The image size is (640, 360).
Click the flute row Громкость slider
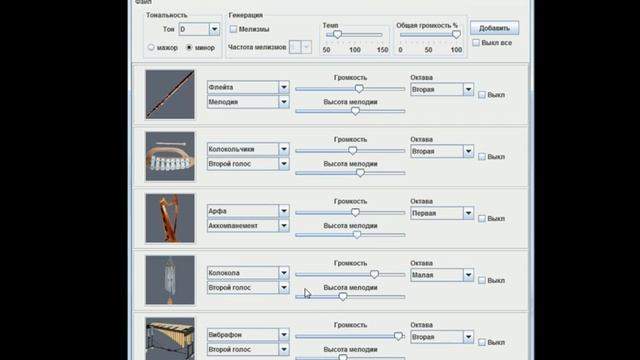(x=350, y=89)
